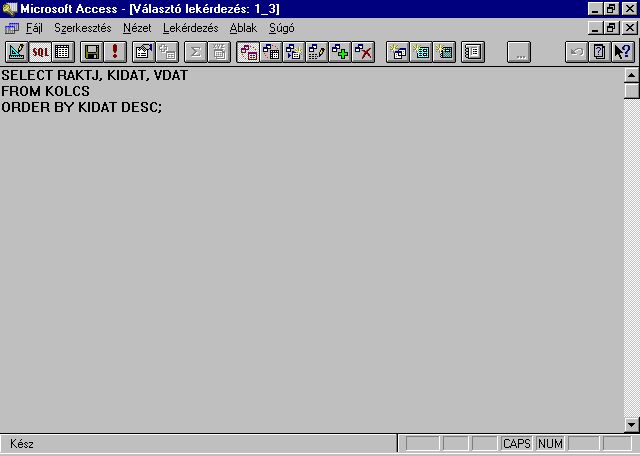Click in the SELECT RAKTJ, KIDAT, VDAT line
Image resolution: width=640 pixels, height=456 pixels.
tap(95, 75)
